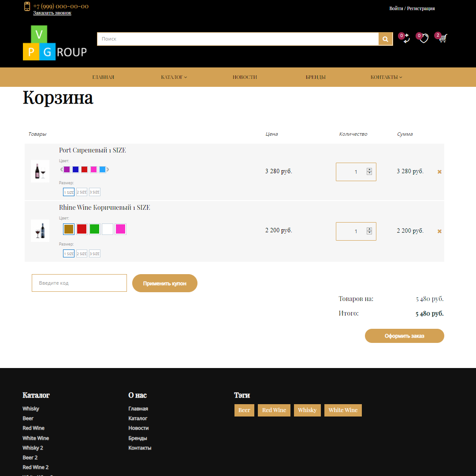
Task: Expand the Каталог dropdown menu
Action: pos(174,77)
